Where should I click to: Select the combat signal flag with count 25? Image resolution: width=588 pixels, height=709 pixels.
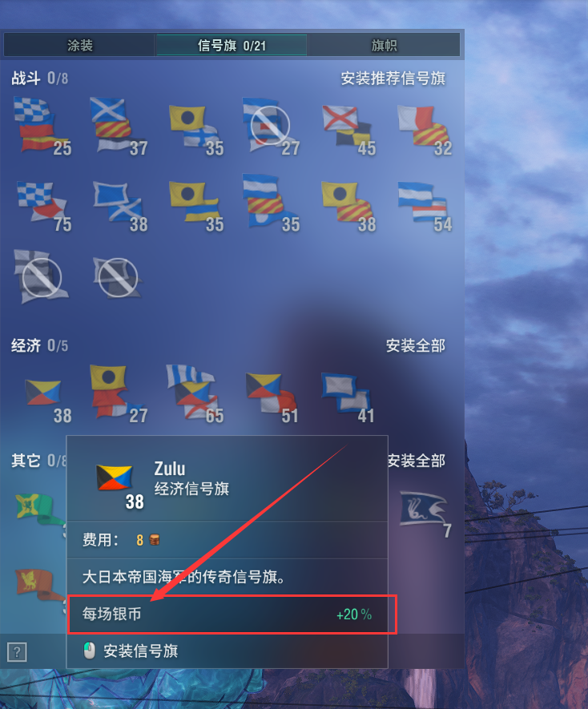[x=42, y=127]
